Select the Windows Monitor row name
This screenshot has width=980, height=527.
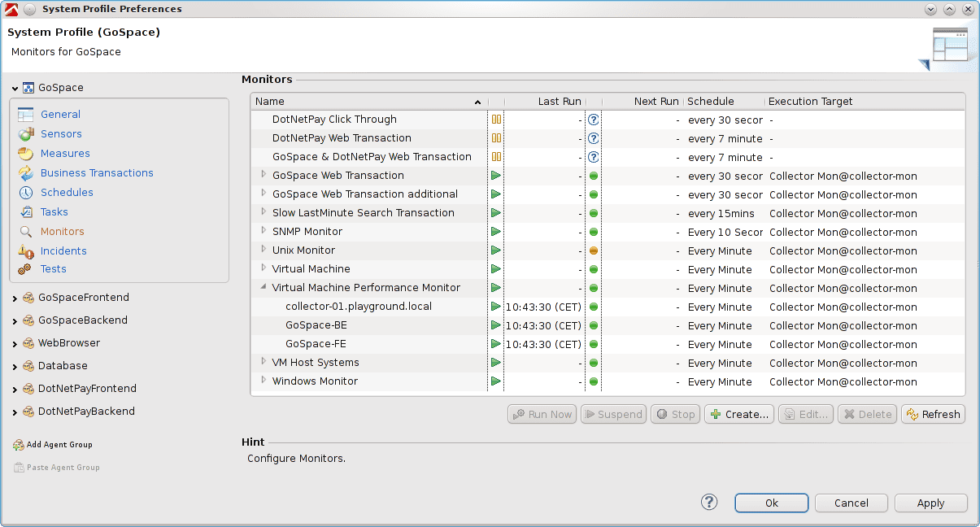315,381
